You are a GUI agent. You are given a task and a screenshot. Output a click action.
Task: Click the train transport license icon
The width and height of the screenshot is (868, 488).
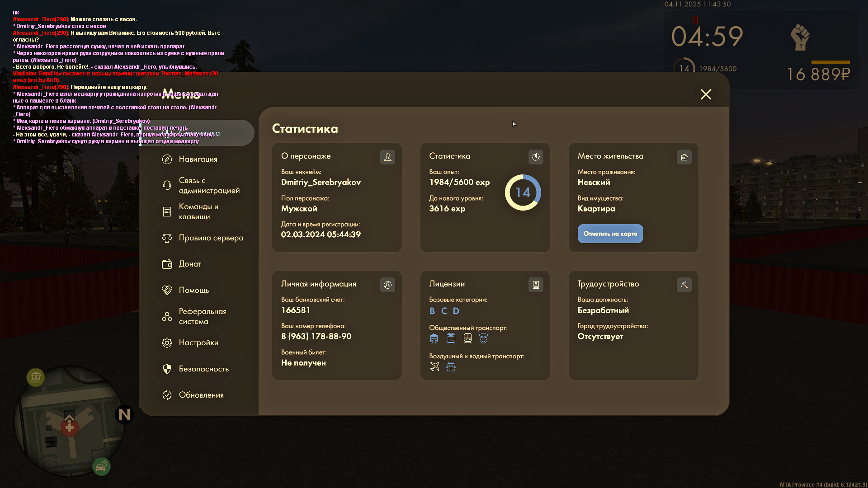click(468, 338)
